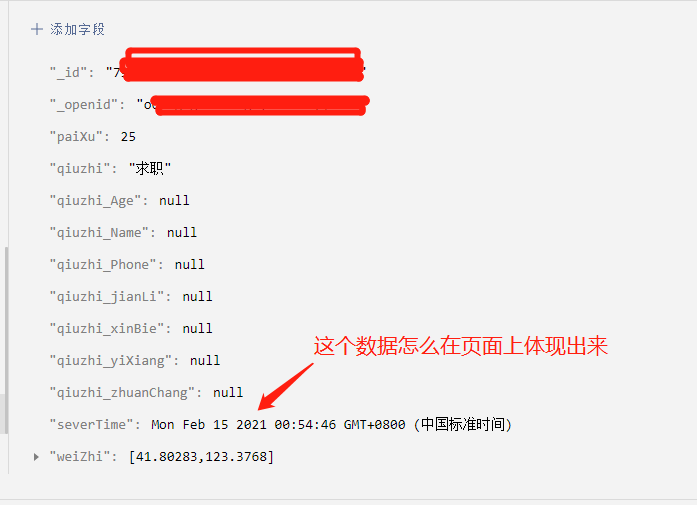The height and width of the screenshot is (505, 697).
Task: Click the qiuzhi_yiXiang null value
Action: pyautogui.click(x=205, y=361)
